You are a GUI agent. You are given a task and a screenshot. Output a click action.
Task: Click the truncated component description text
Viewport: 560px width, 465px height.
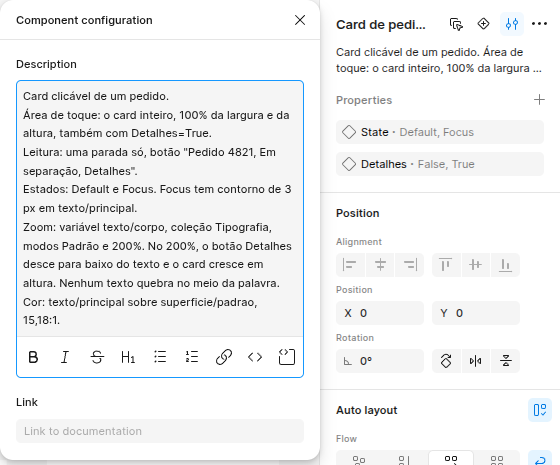point(439,60)
